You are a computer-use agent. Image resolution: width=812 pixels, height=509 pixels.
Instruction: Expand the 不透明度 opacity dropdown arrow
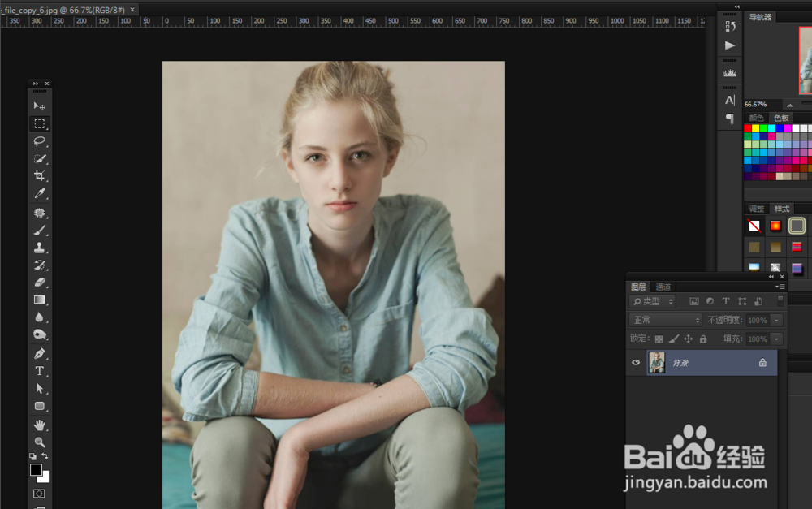pos(777,320)
